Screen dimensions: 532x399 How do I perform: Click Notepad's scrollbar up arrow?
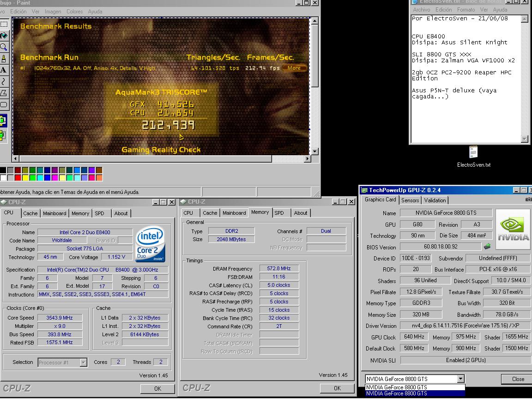tap(525, 19)
